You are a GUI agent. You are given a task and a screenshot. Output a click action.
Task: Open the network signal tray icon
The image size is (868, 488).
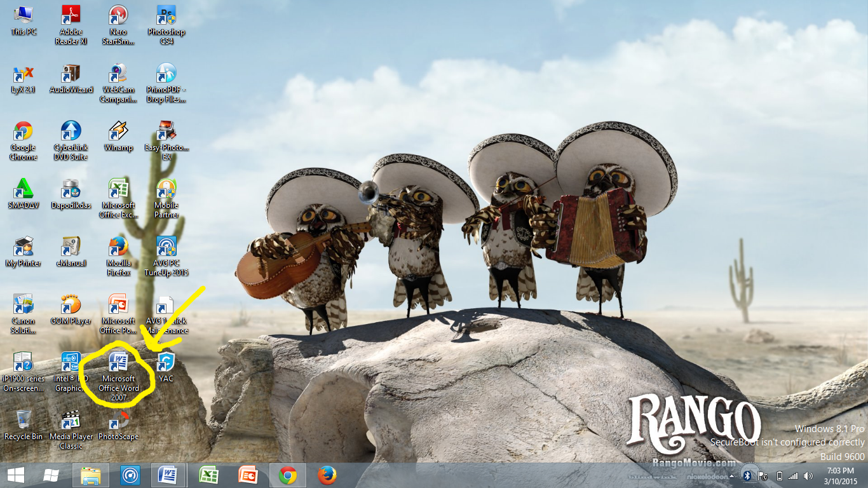(x=793, y=475)
